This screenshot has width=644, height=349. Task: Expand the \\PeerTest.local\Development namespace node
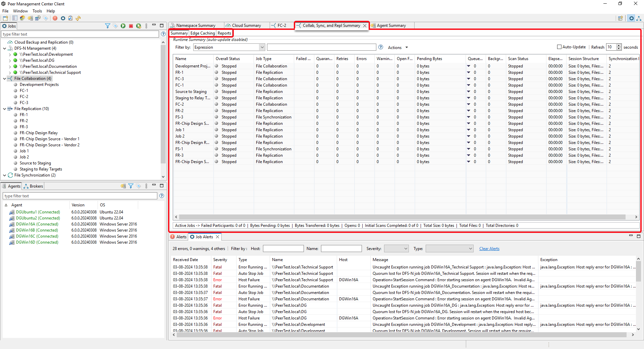point(10,54)
